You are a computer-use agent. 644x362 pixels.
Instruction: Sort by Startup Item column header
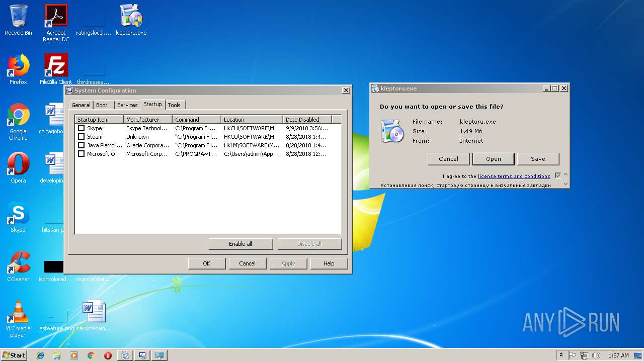tap(99, 120)
